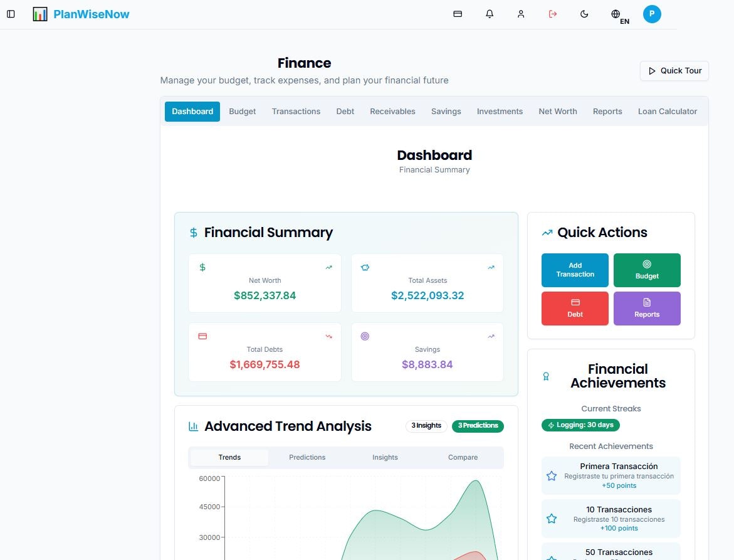This screenshot has width=734, height=560.
Task: Click the 3 Insights badge
Action: point(426,426)
